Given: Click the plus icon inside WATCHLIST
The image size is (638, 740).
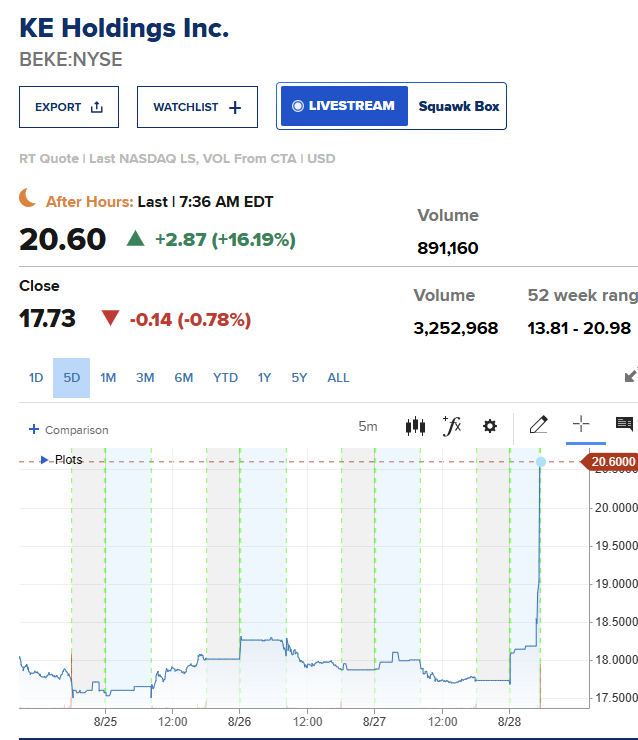Looking at the screenshot, I should [x=235, y=108].
